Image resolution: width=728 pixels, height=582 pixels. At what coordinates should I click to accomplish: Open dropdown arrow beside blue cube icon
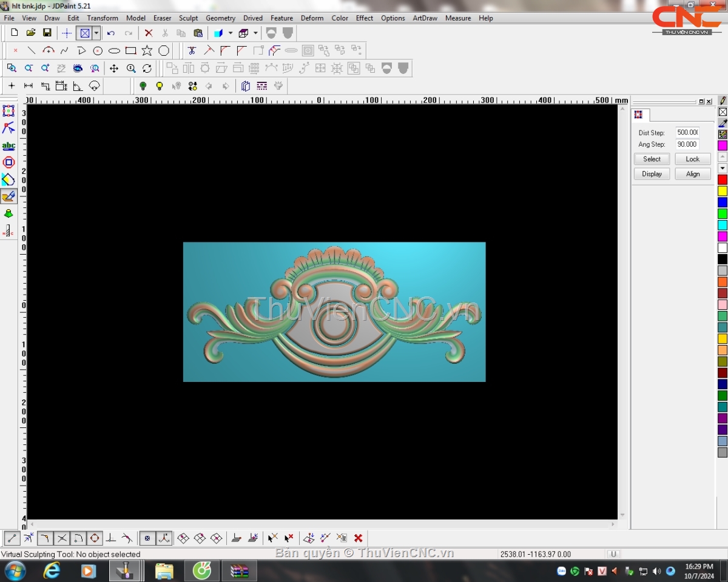click(x=231, y=33)
